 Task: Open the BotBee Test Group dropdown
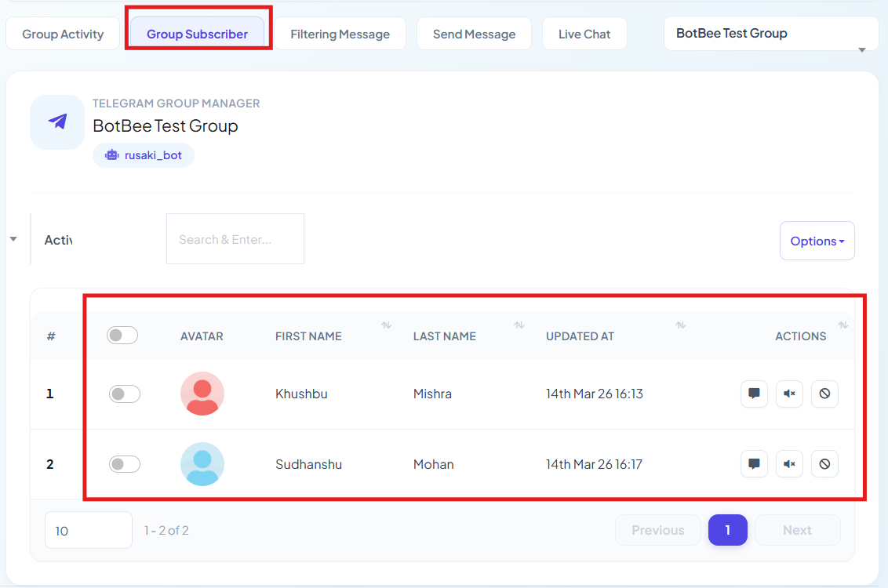[x=771, y=34]
